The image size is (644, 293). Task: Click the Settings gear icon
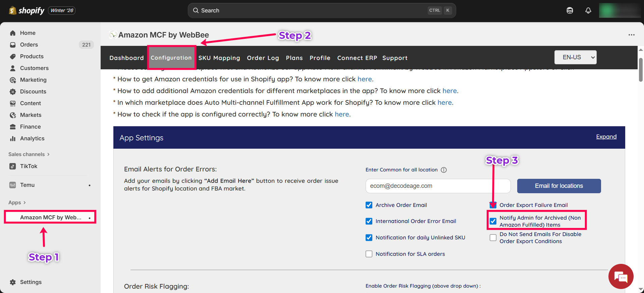13,282
